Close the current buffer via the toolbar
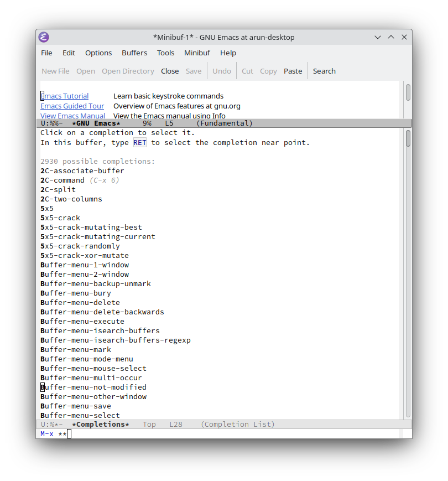Viewport: 448px width, 481px height. (x=169, y=71)
